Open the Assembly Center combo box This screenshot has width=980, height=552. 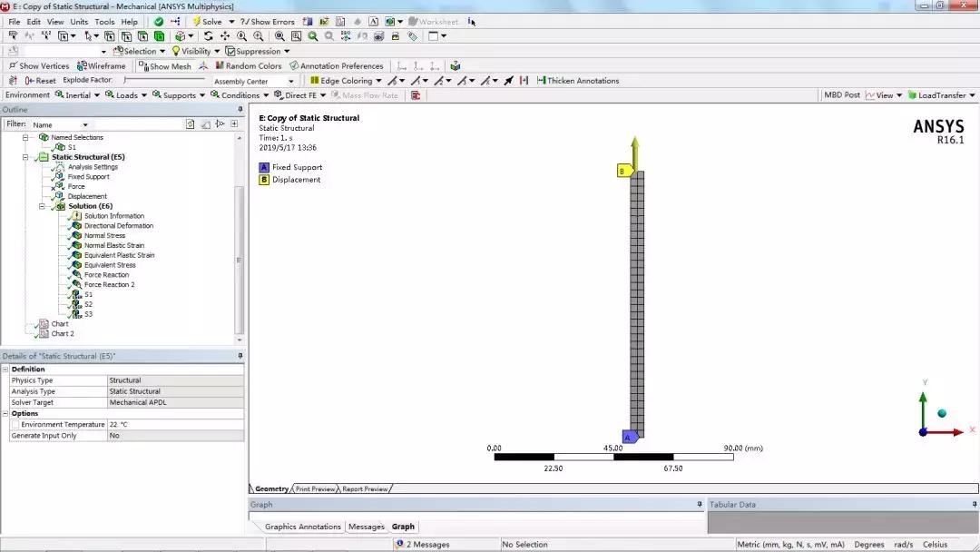pos(253,82)
